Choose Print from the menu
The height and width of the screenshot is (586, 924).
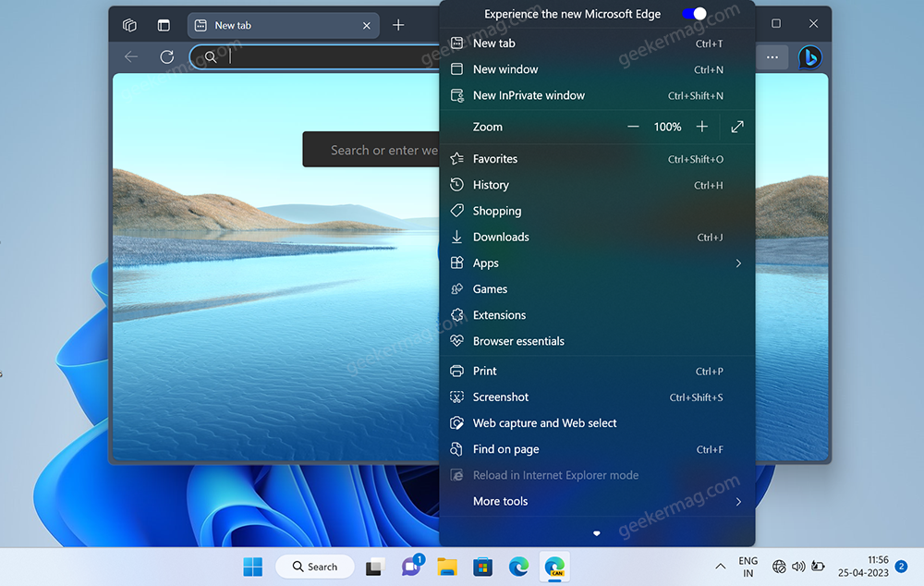[x=597, y=371]
